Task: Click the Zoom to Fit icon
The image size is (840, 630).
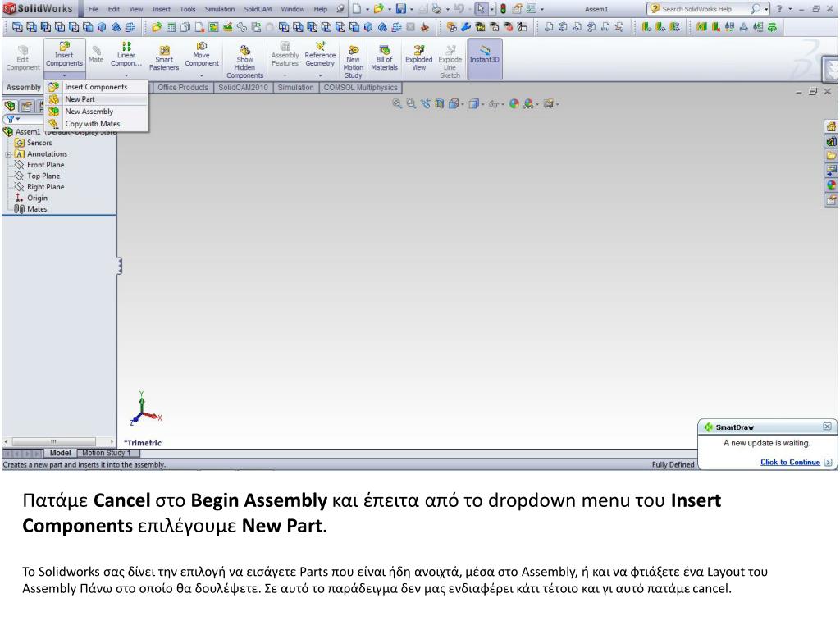Action: click(396, 104)
